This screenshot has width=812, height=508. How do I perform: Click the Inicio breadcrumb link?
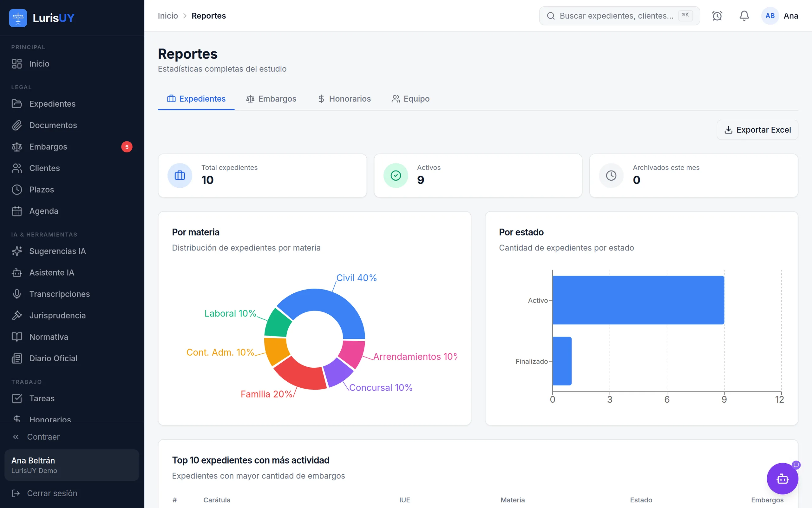(x=168, y=16)
